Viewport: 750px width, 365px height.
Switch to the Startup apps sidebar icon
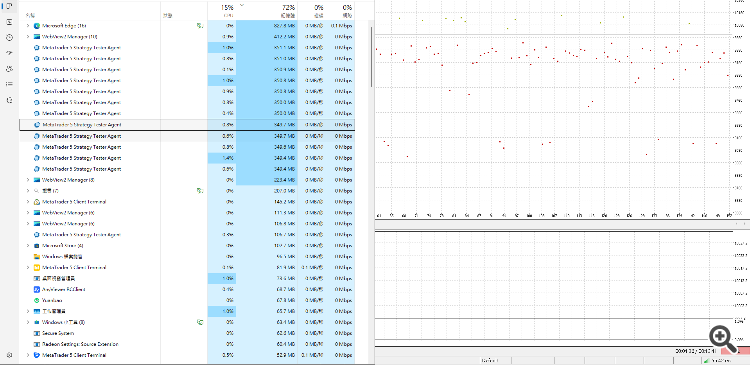pos(9,53)
